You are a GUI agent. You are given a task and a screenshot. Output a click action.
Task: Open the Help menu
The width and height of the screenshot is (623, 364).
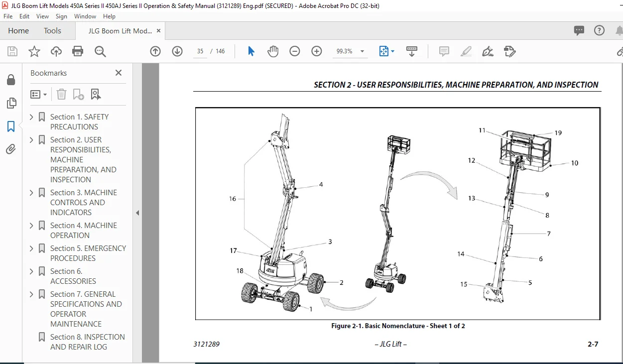(x=109, y=16)
